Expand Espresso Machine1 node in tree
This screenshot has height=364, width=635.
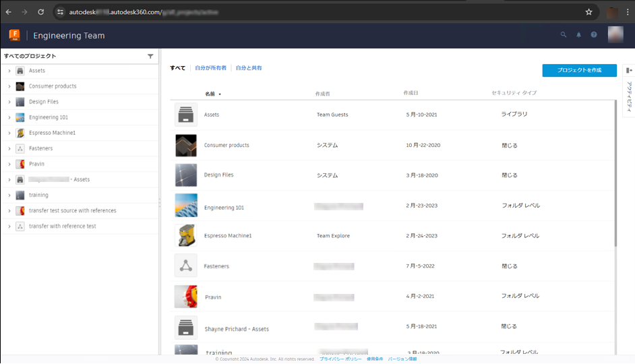(x=9, y=133)
